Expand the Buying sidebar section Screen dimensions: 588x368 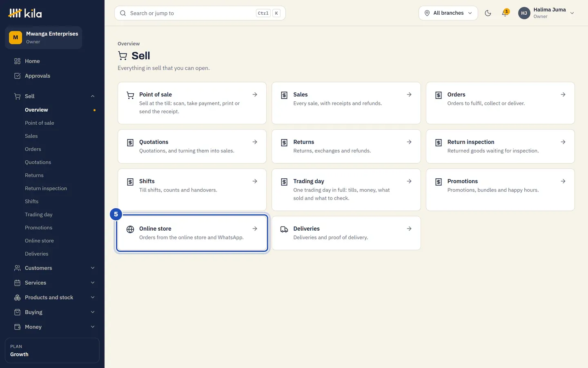pos(56,312)
